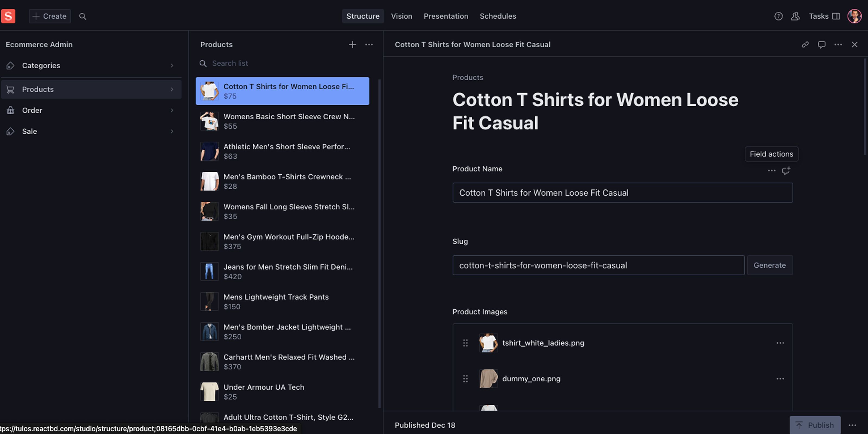The image size is (868, 434).
Task: Open Products list options menu
Action: (x=369, y=44)
